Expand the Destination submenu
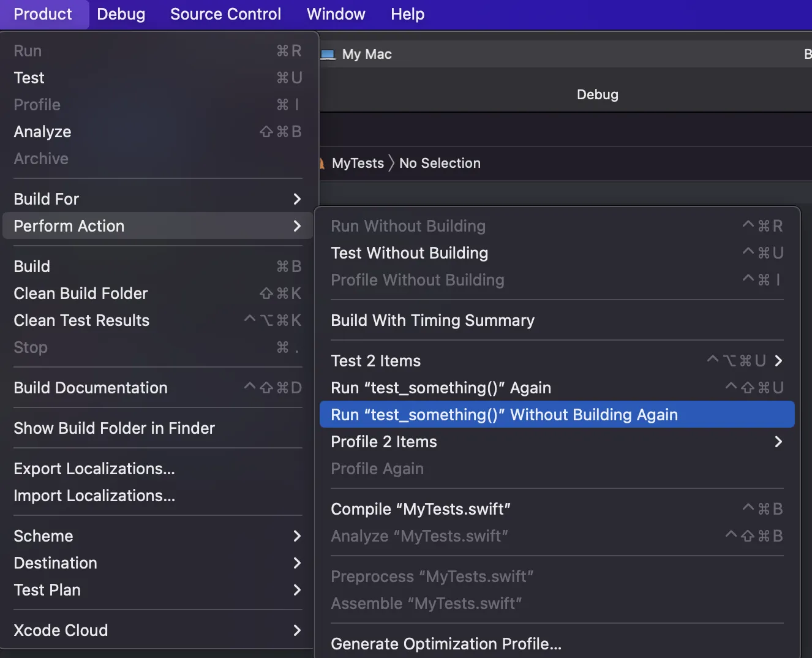 pyautogui.click(x=157, y=563)
